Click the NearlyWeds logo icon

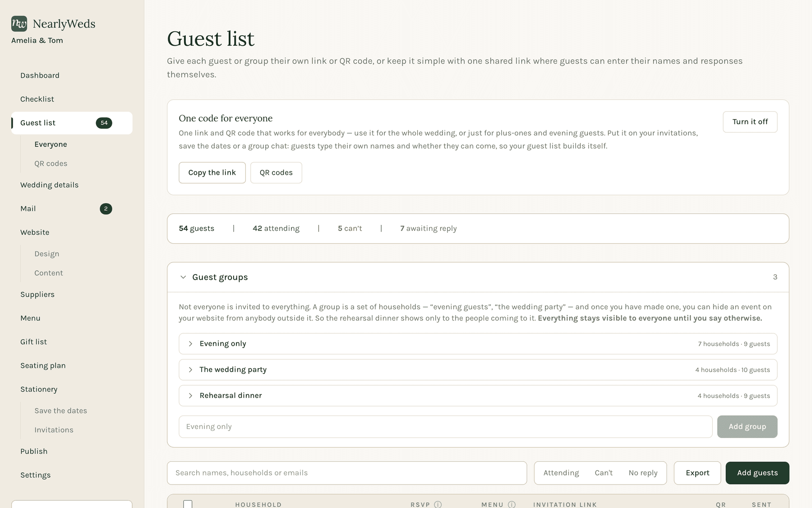coord(19,23)
